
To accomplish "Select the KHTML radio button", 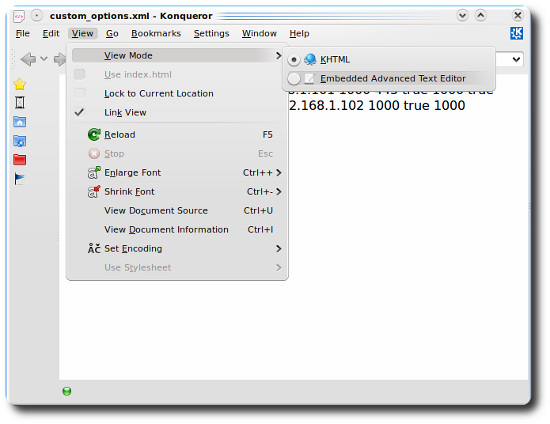I will pyautogui.click(x=294, y=60).
